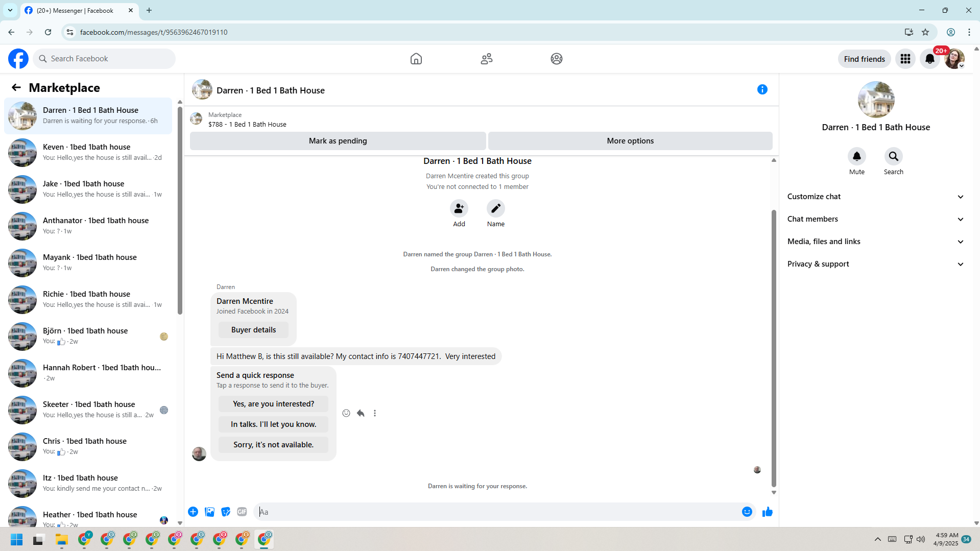Open the Mayank · 1bed 1bath house chat
Image resolution: width=980 pixels, height=551 pixels.
(x=88, y=263)
